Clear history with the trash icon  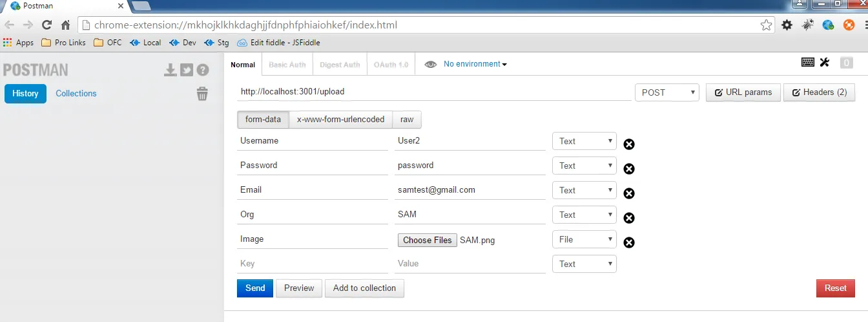click(202, 94)
